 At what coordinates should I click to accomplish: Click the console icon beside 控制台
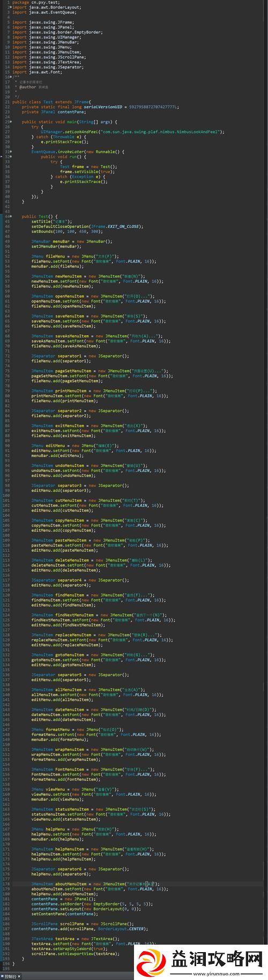coord(3,976)
